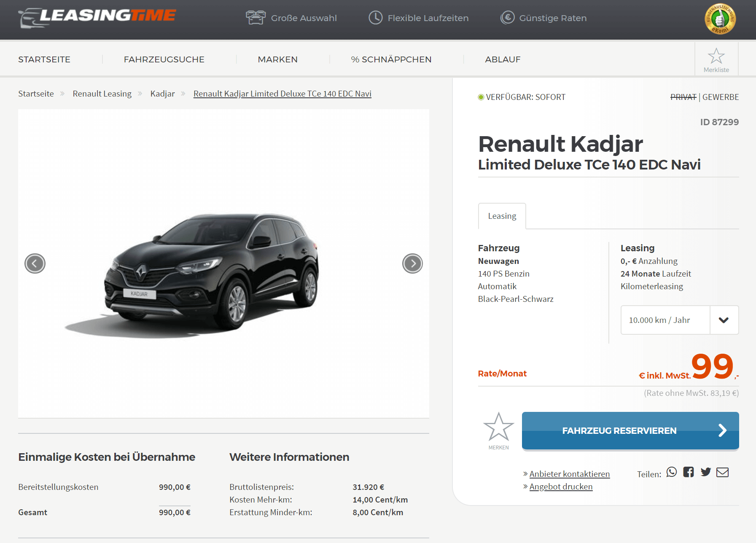Viewport: 756px width, 543px height.
Task: Click the Black-Pearl-Schwarz color text
Action: 516,299
